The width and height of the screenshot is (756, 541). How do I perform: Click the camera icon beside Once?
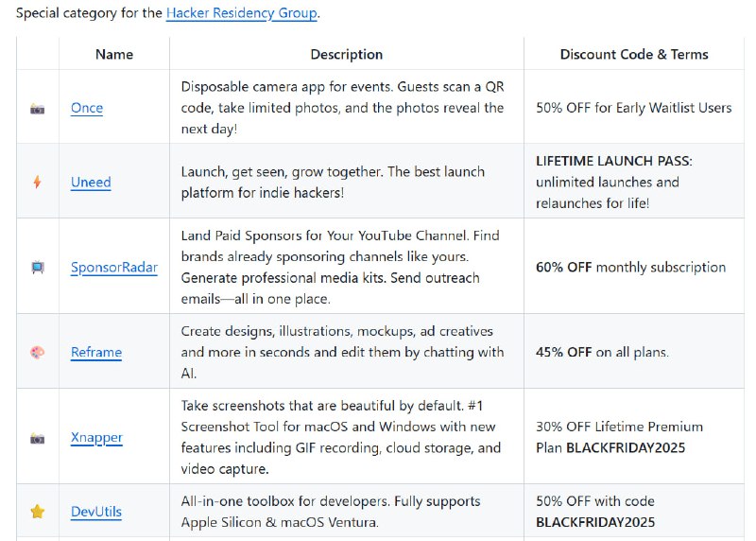pos(38,108)
